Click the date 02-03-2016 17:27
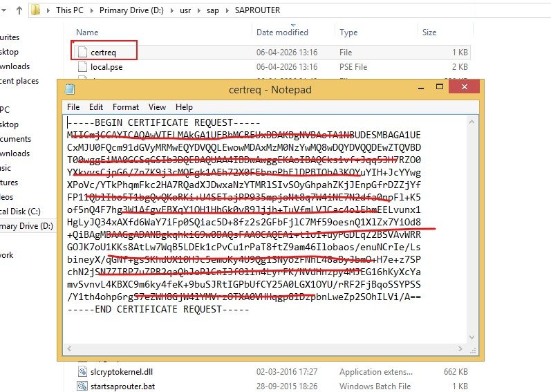This screenshot has height=392, width=551. 287,372
